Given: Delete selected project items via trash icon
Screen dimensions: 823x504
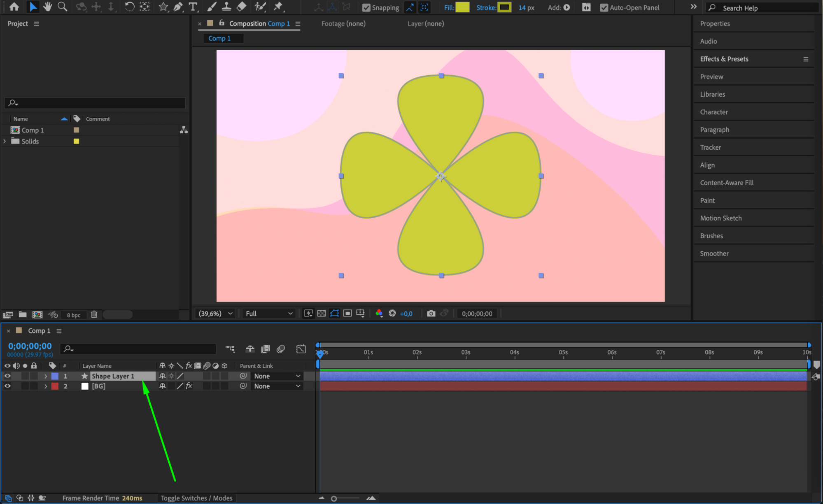Looking at the screenshot, I should [94, 315].
